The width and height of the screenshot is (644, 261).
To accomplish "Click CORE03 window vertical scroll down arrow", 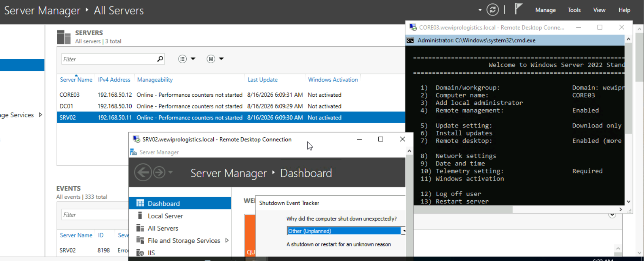I will point(628,202).
